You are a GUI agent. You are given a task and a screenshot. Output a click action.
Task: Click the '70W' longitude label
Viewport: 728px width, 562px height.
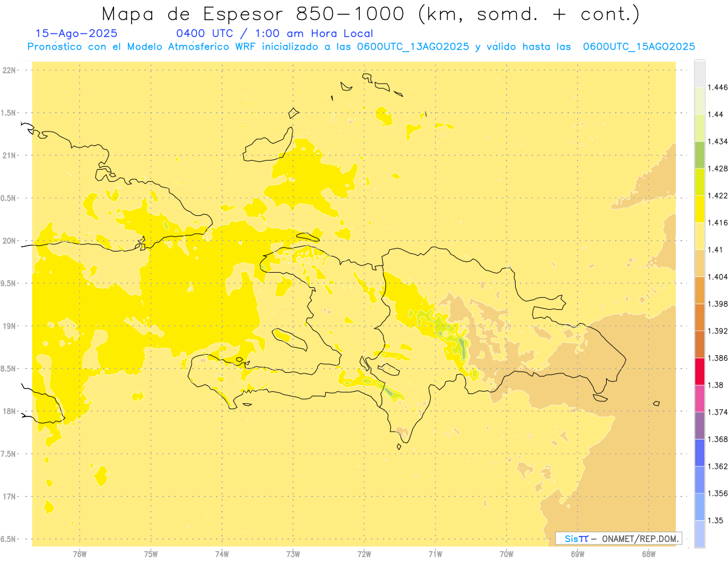pos(507,554)
